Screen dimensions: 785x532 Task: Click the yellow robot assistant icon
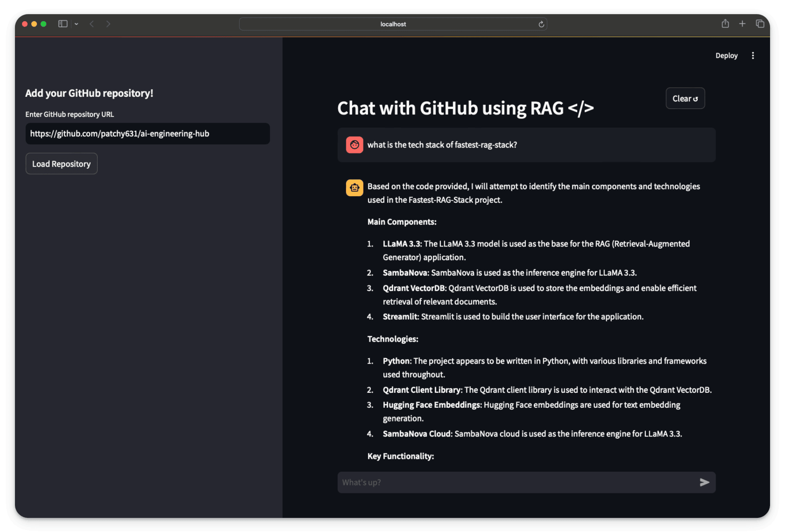click(354, 187)
